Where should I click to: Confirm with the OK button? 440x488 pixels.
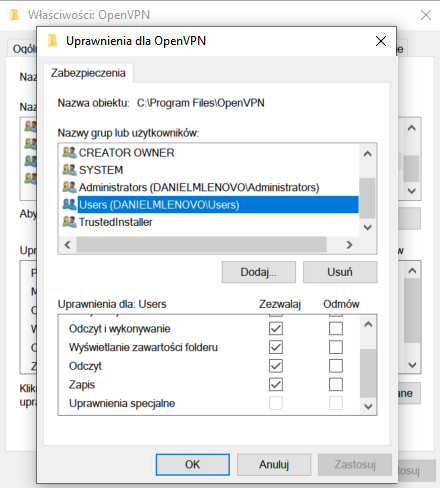pyautogui.click(x=193, y=464)
